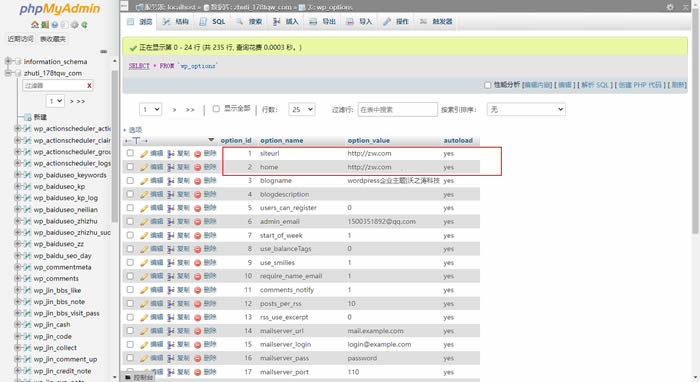This screenshot has height=382, width=700.
Task: Tick the checkbox for mailserver_login row
Action: [130, 344]
